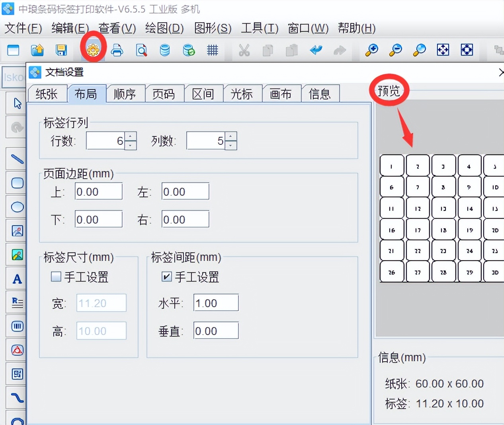The image size is (504, 425).
Task: Switch to the 纸张 tab
Action: (47, 94)
